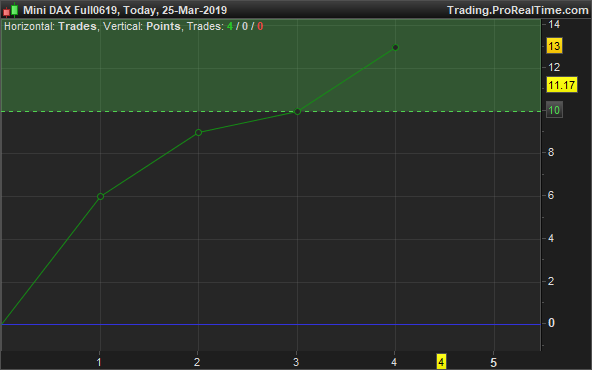Open the Trading.ProRealTime.com link
This screenshot has height=370, width=592.
(x=518, y=10)
